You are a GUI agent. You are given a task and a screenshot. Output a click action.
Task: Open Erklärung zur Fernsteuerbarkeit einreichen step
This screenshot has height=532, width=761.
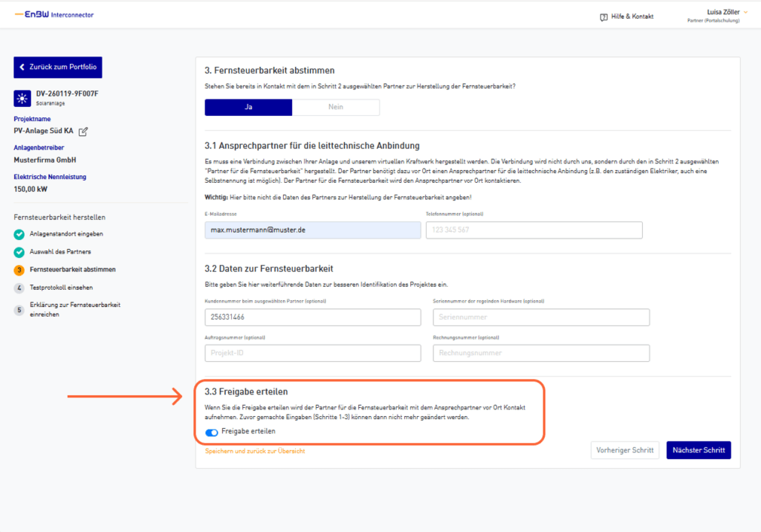[x=67, y=309]
